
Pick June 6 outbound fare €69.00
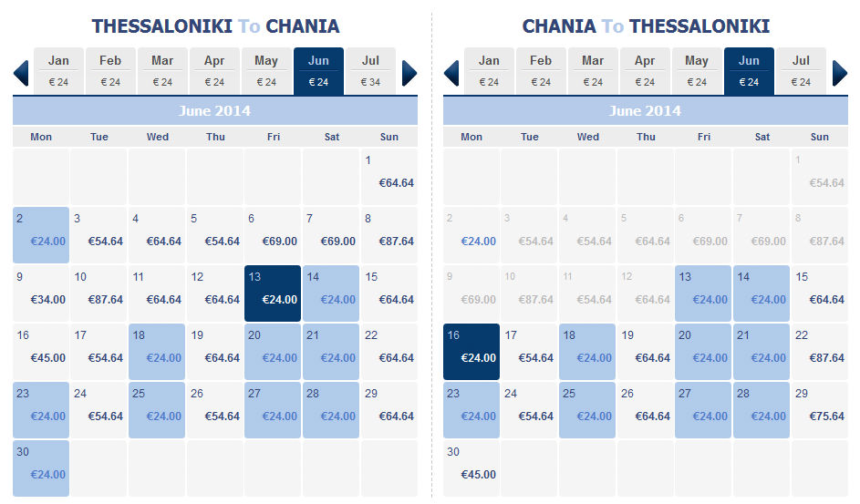(273, 235)
